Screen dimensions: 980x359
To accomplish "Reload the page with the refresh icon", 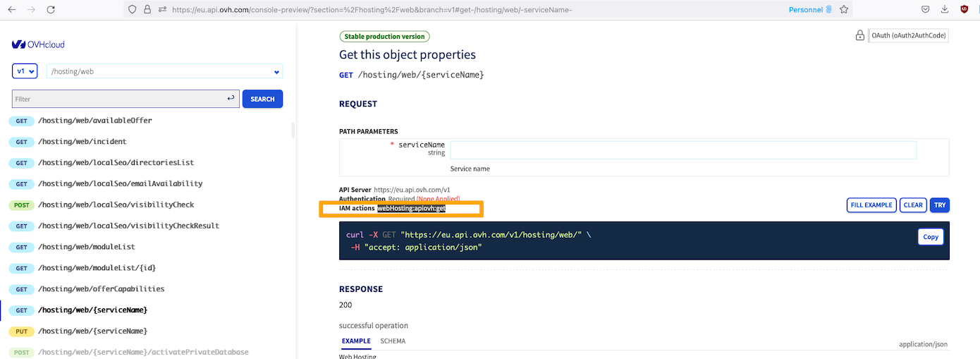I will (x=51, y=10).
